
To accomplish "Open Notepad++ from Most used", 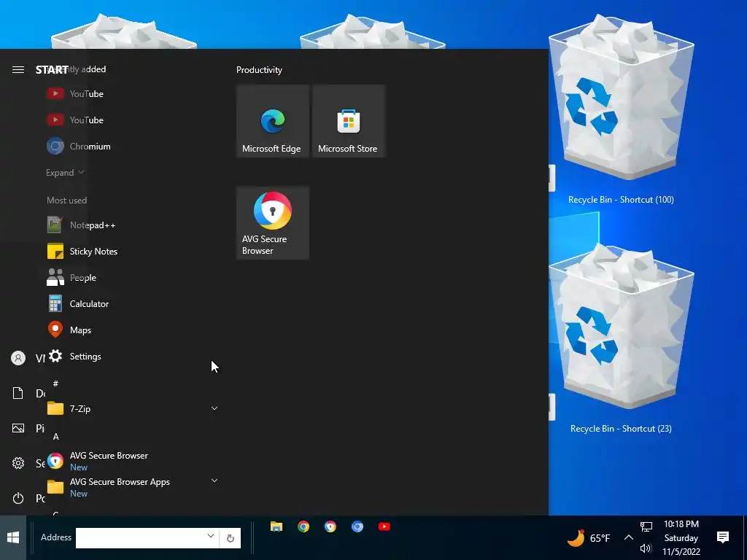I will pyautogui.click(x=81, y=225).
